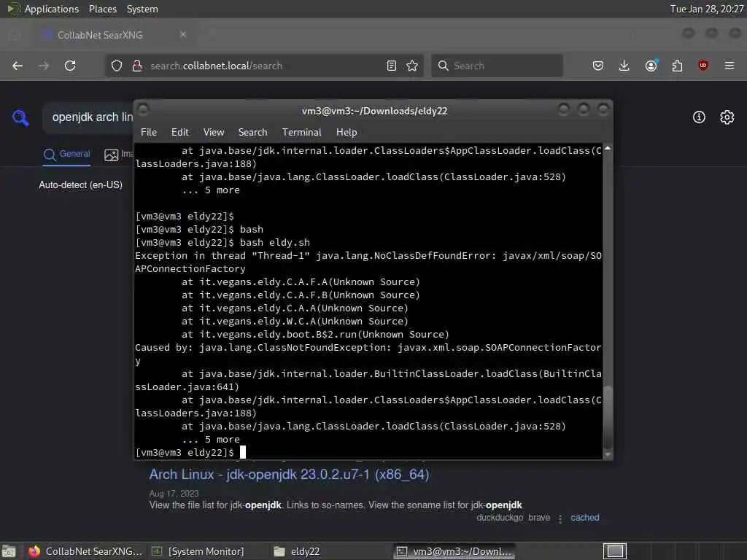Image resolution: width=747 pixels, height=560 pixels.
Task: Open the terminal Edit menu
Action: [x=180, y=133]
